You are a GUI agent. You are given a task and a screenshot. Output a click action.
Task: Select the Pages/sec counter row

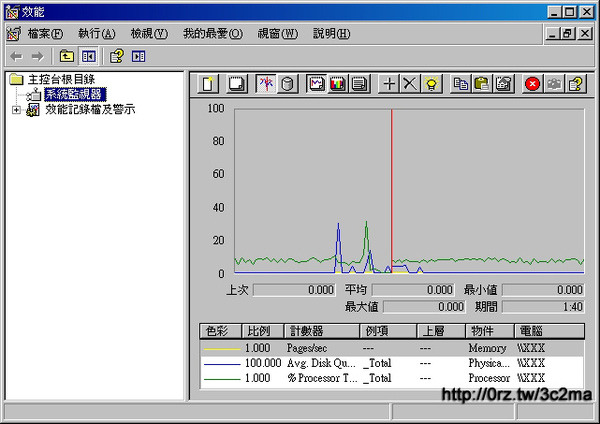tap(392, 348)
